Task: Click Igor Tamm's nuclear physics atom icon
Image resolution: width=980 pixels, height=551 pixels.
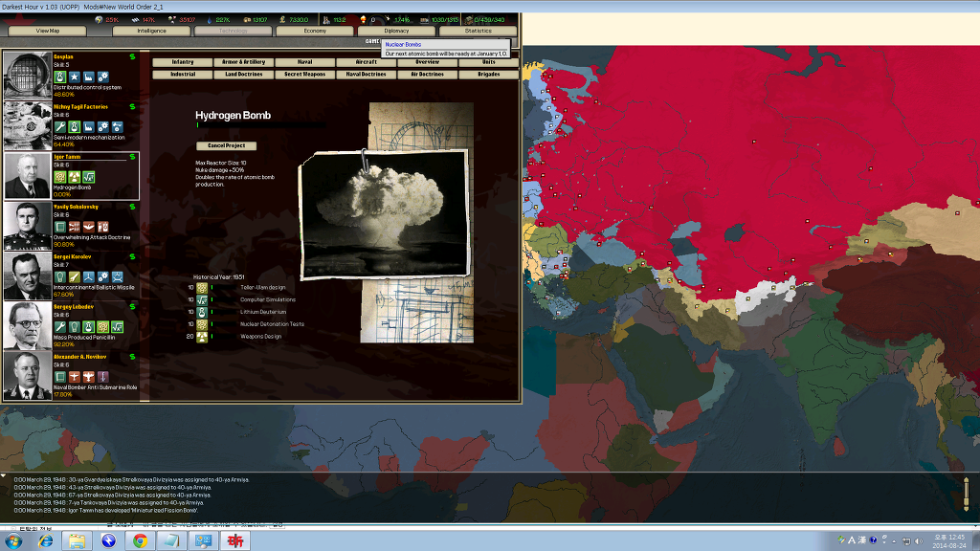Action: (x=60, y=177)
